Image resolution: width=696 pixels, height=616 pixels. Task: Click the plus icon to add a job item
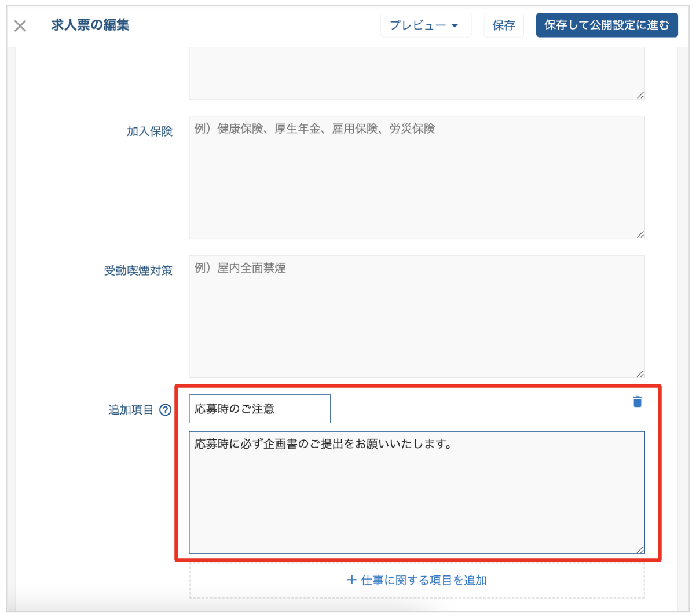click(351, 580)
